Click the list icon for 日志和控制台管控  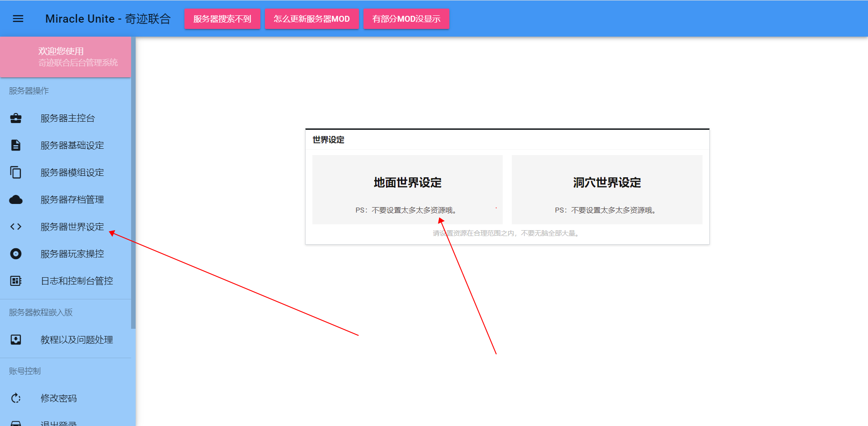point(16,281)
